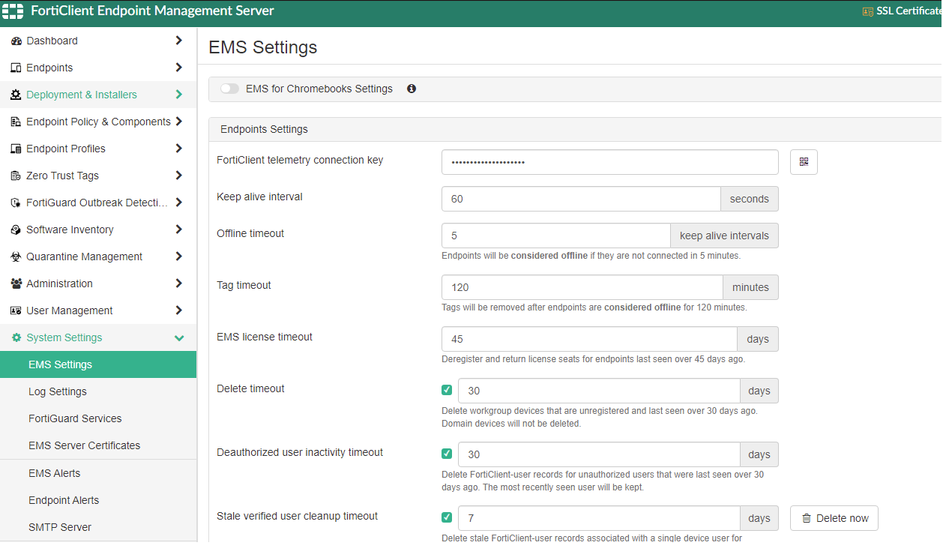Click the EMS license timeout field
This screenshot has height=543, width=943.
pos(589,339)
